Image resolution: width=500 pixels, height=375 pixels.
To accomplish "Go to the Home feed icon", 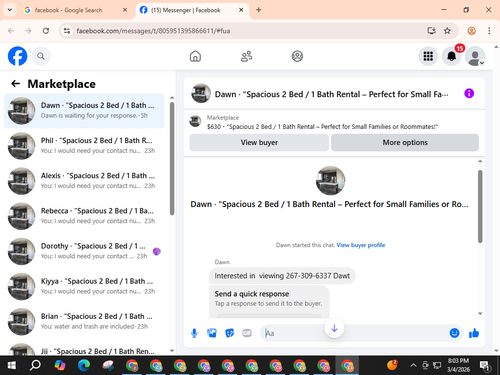I will [195, 56].
